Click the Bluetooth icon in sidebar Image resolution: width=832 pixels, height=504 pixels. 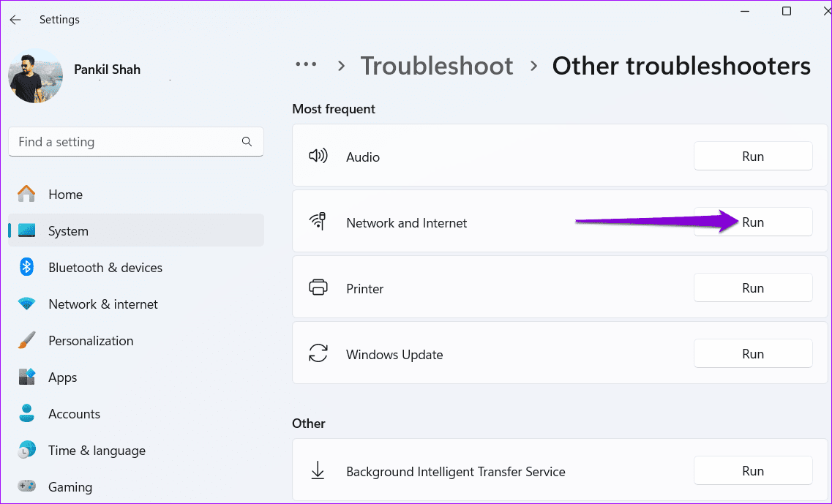click(26, 267)
